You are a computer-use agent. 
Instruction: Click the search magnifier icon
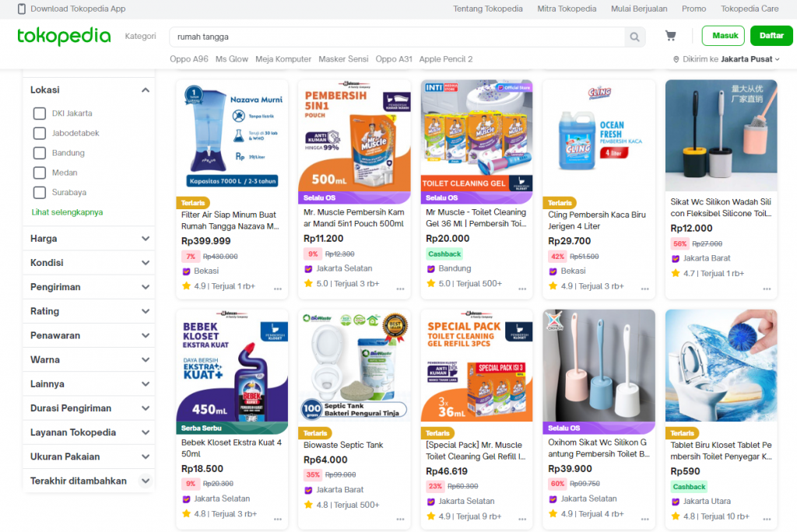[x=634, y=37]
